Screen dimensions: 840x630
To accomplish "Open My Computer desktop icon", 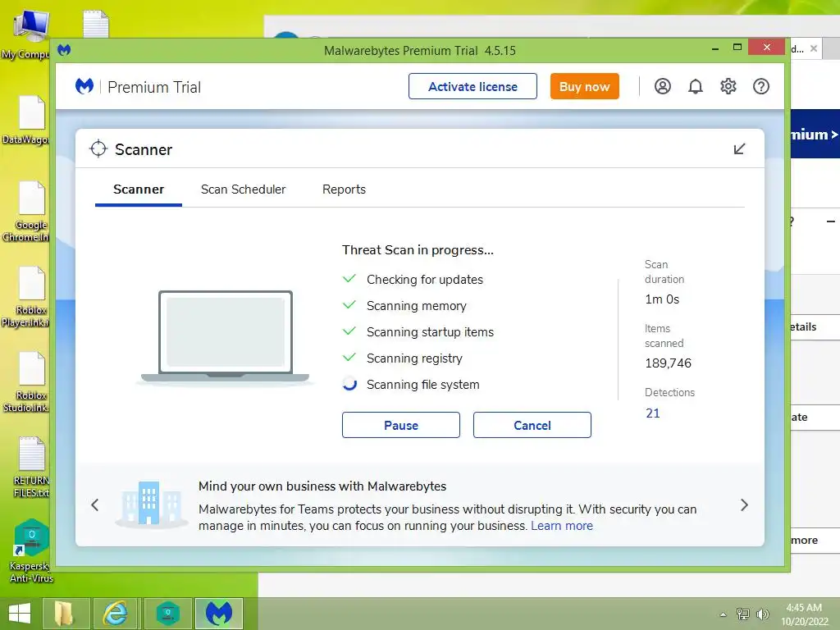I will (30, 34).
